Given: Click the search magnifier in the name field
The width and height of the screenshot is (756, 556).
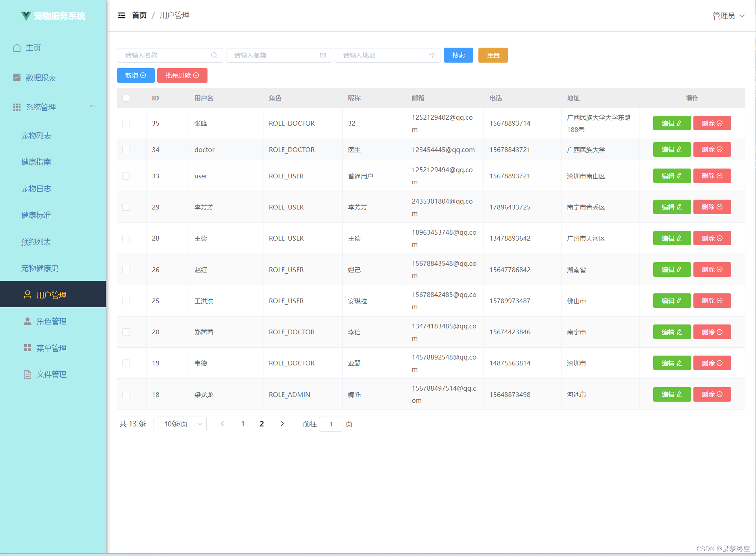Looking at the screenshot, I should 214,55.
